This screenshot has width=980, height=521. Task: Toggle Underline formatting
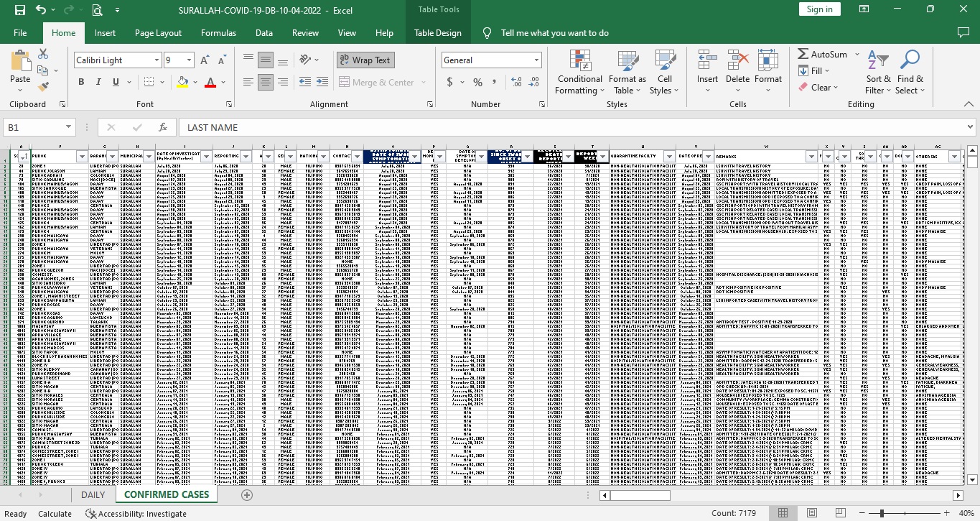pyautogui.click(x=115, y=83)
